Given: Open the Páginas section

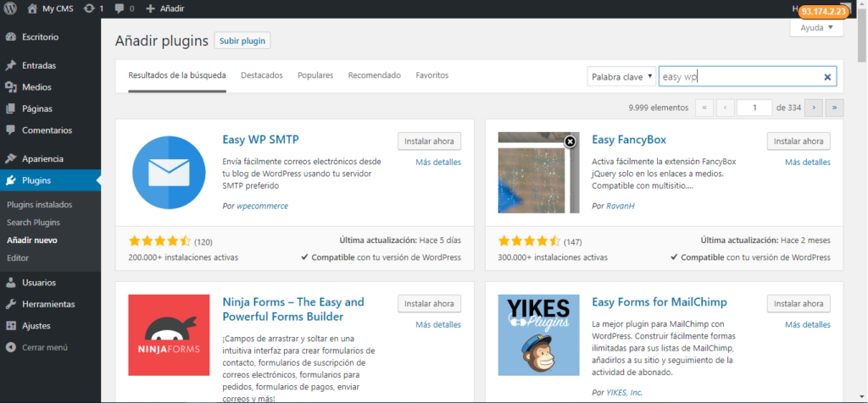Looking at the screenshot, I should (37, 108).
